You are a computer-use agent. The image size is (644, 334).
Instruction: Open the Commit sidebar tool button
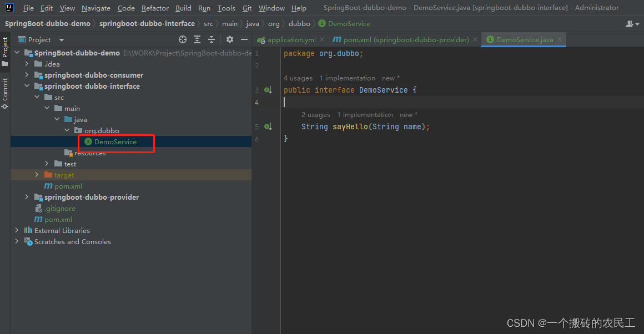click(x=5, y=94)
